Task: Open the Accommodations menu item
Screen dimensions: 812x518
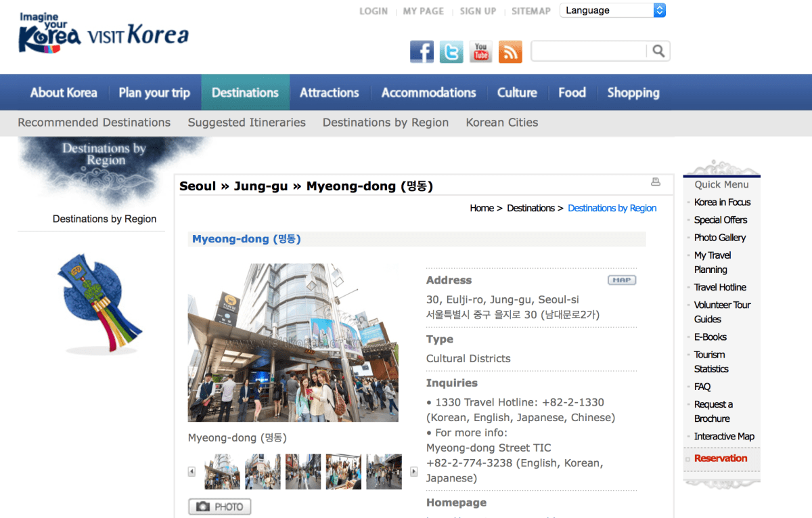Action: point(428,93)
